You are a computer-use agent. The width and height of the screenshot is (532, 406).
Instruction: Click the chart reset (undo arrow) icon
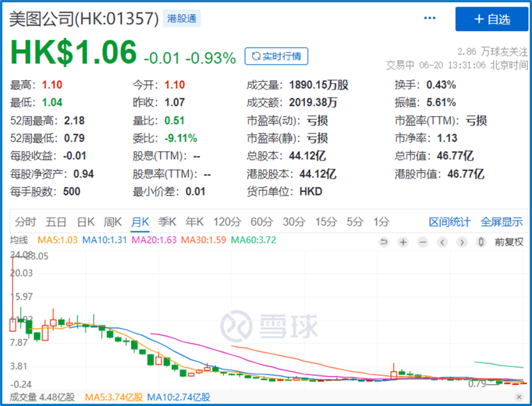pyautogui.click(x=384, y=242)
